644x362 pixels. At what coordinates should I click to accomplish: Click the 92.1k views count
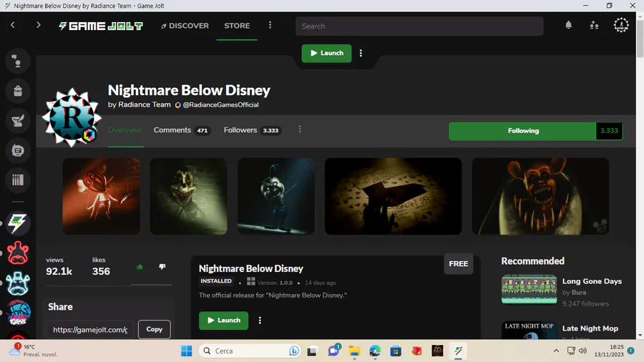pos(59,272)
